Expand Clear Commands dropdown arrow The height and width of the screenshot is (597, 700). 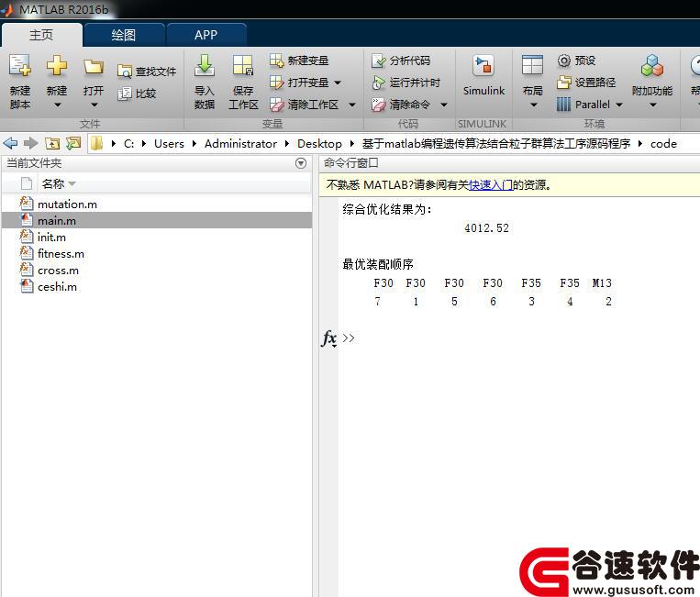[444, 105]
